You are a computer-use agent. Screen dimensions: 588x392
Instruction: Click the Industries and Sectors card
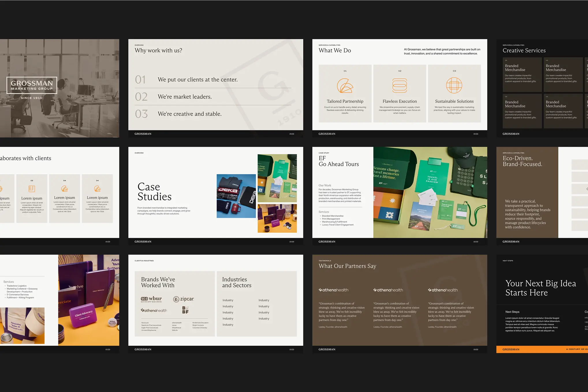click(256, 303)
